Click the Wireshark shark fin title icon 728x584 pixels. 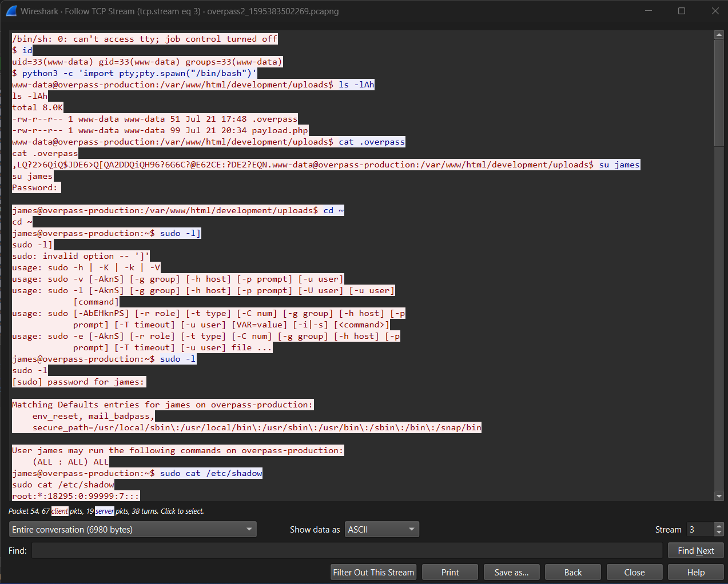click(x=11, y=11)
